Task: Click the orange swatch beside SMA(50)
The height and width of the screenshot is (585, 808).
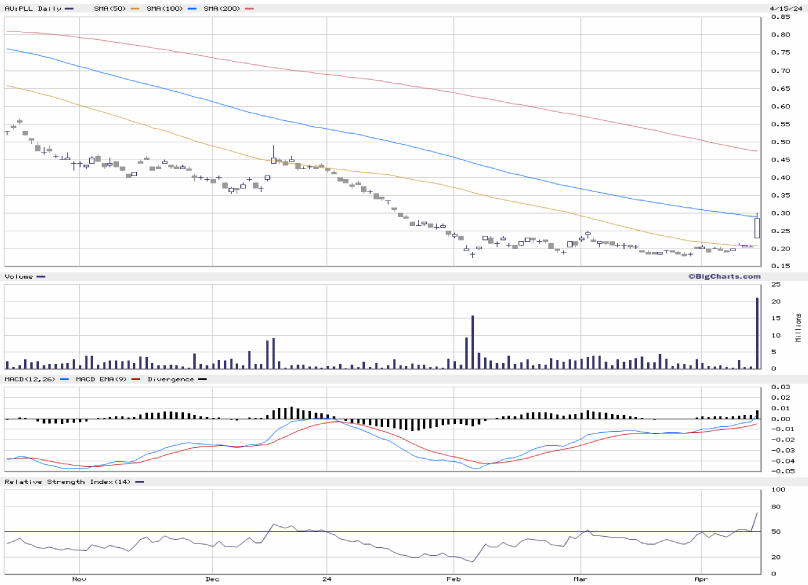Action: (x=133, y=8)
